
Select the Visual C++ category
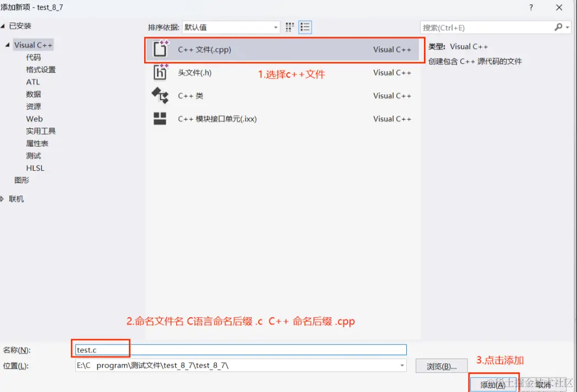[x=33, y=45]
